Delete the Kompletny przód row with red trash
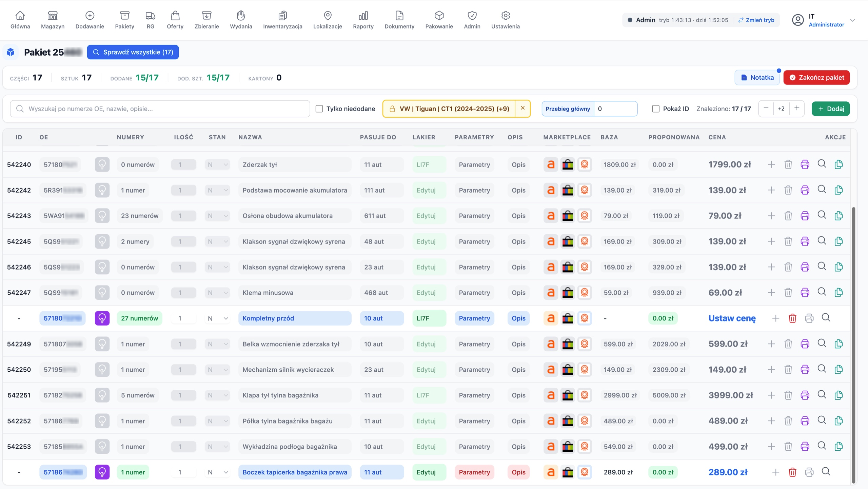Viewport: 868px width, 489px height. click(x=792, y=318)
